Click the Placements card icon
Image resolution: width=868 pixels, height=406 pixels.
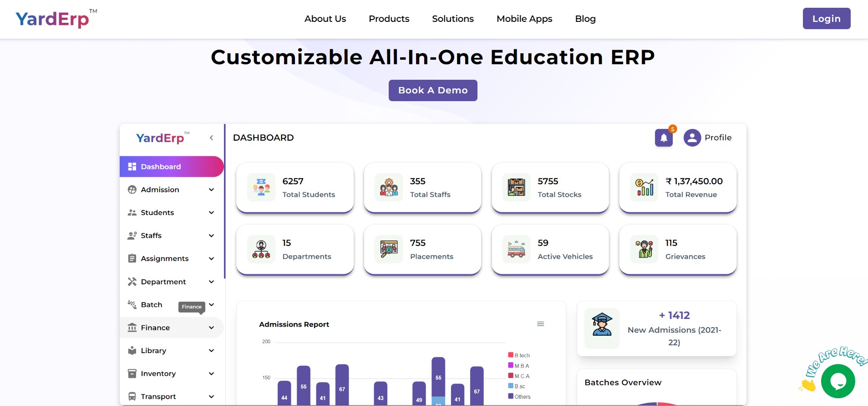pos(389,249)
